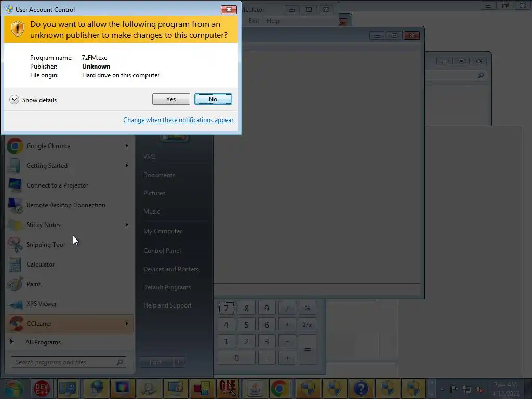Open Default Programs

pos(167,287)
